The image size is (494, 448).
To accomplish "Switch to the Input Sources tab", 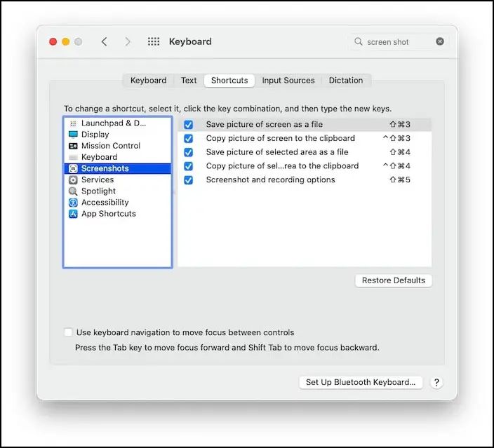I will point(288,81).
